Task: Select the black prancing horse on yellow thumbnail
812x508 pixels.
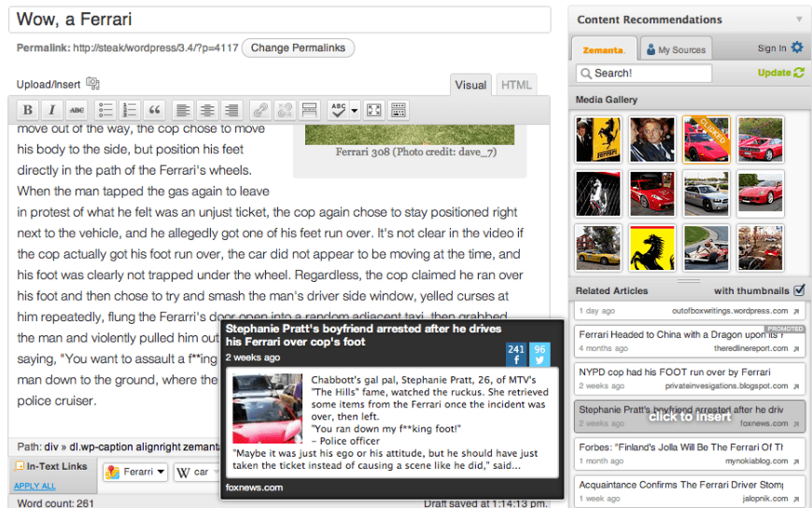Action: (652, 247)
